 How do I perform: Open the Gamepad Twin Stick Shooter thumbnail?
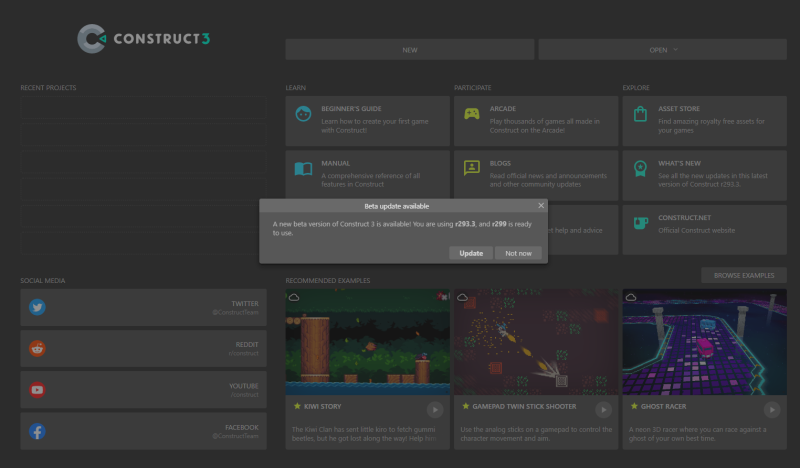tap(536, 342)
